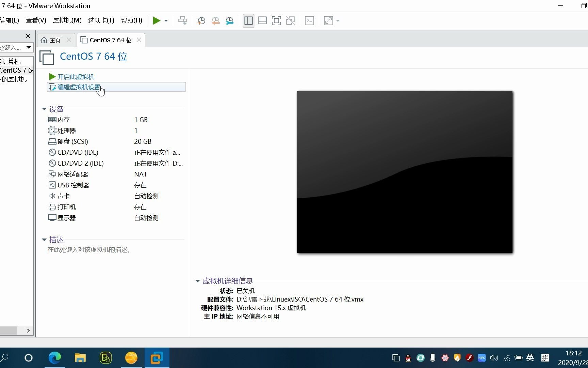Open the console view icon
This screenshot has height=368, width=588.
(x=309, y=21)
